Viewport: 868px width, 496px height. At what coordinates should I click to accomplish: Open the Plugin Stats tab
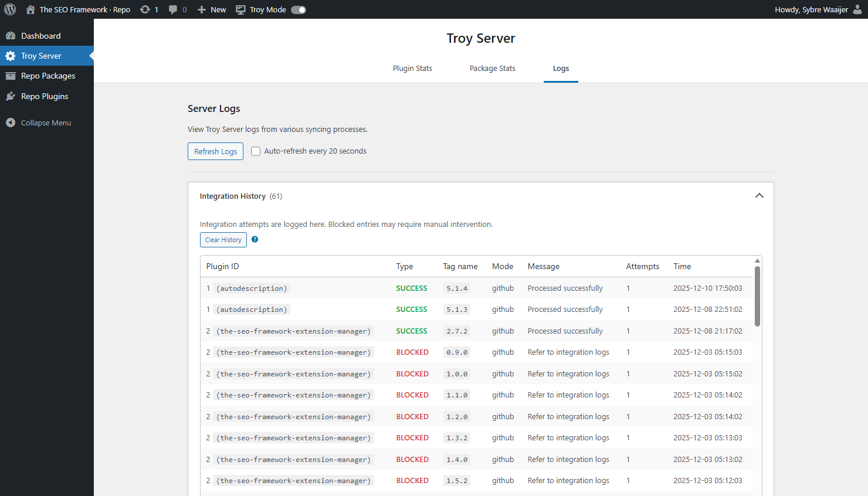pyautogui.click(x=412, y=68)
